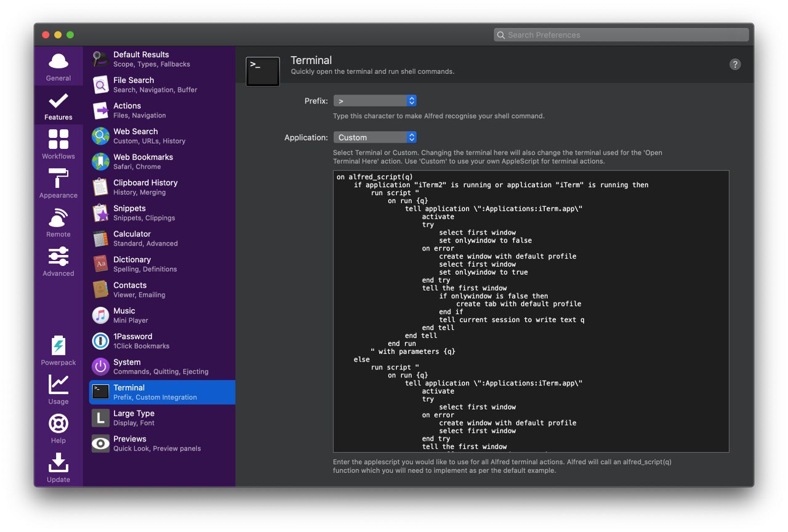The width and height of the screenshot is (788, 532).
Task: Open the Large Type feature
Action: tap(162, 418)
